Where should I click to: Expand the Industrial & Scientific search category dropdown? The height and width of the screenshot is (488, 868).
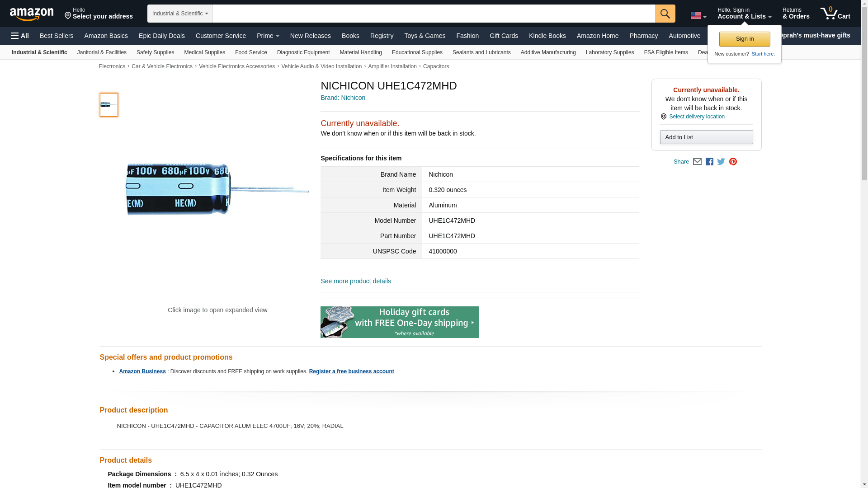179,14
